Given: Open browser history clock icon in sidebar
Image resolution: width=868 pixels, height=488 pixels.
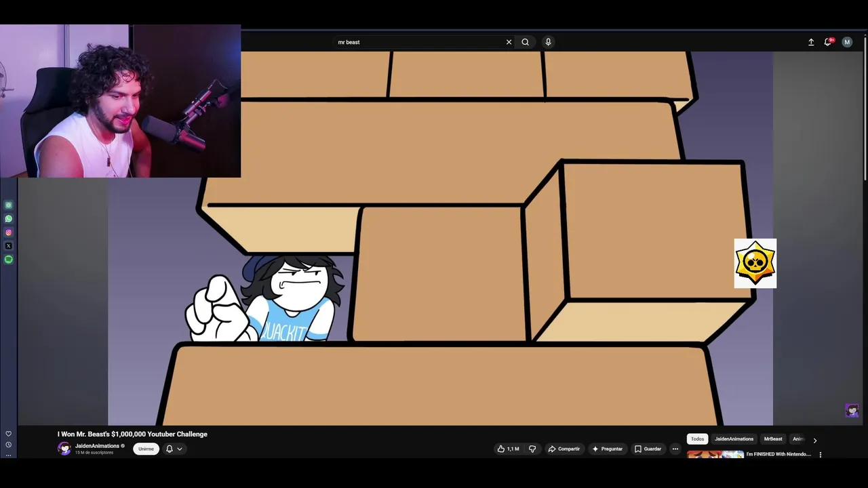Looking at the screenshot, I should pyautogui.click(x=9, y=445).
